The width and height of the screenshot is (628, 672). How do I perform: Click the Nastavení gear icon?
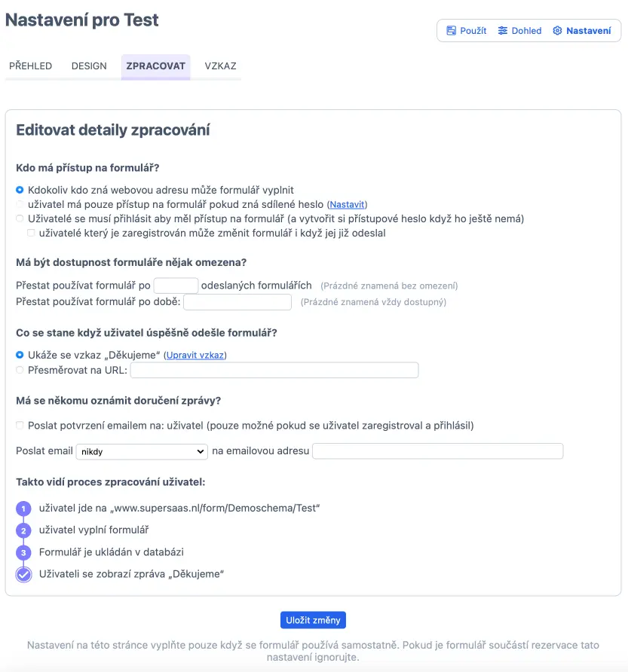tap(557, 30)
